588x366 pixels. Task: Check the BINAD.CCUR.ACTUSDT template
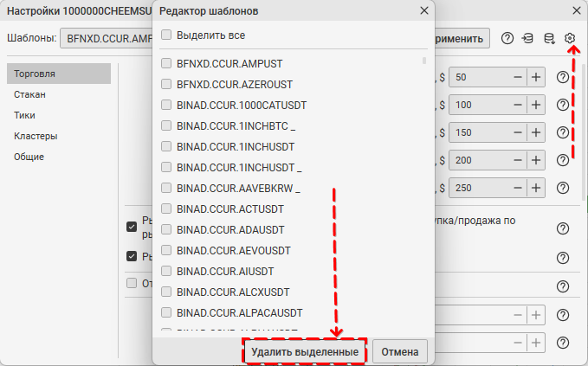point(166,209)
